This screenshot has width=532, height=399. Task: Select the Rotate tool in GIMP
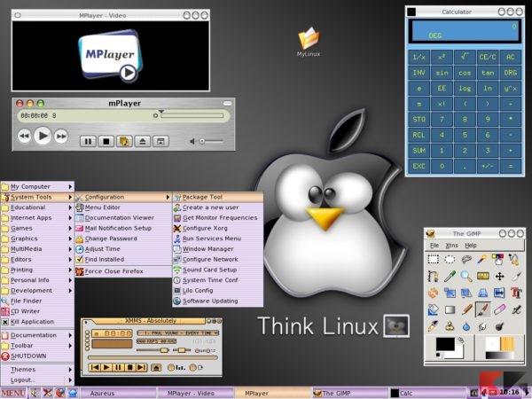pos(433,293)
